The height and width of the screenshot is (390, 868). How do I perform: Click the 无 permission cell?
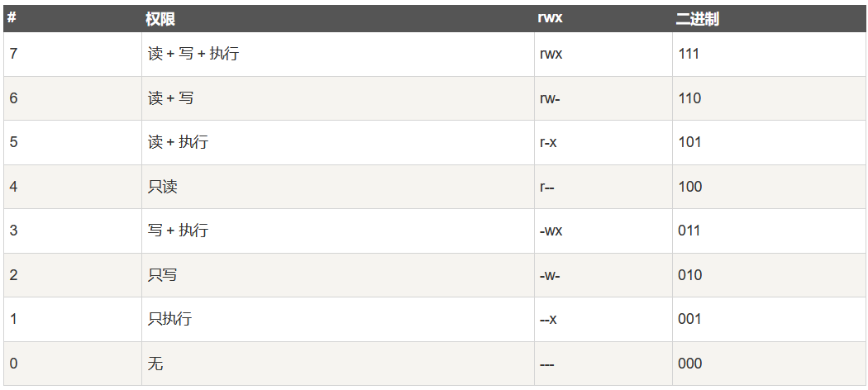(x=337, y=364)
